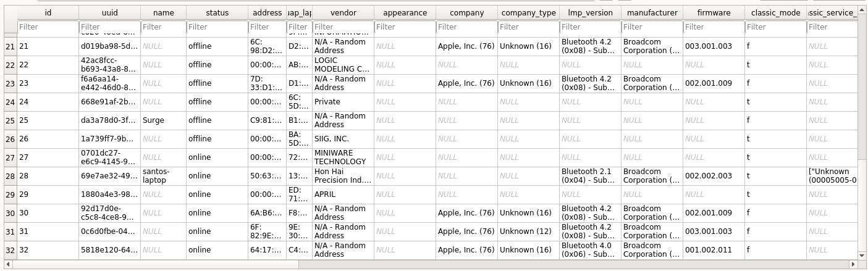Click the company_type column header
This screenshot has height=271, width=868.
[x=528, y=13]
